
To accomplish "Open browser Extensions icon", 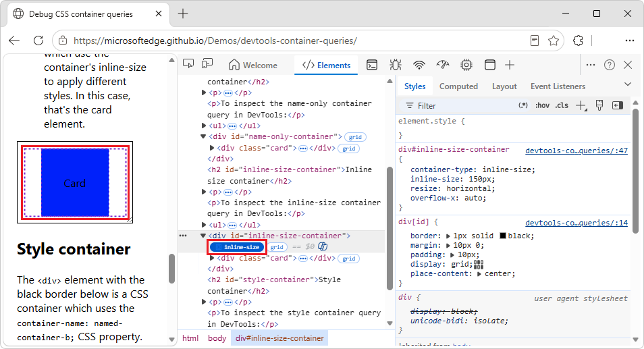I will 578,41.
